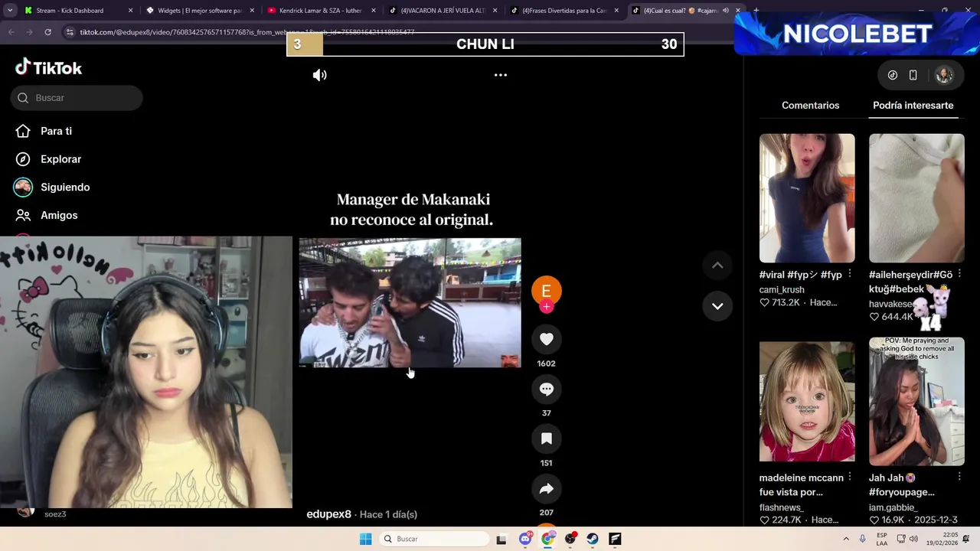Open the iam.gabbie_ profile link

coord(893,507)
